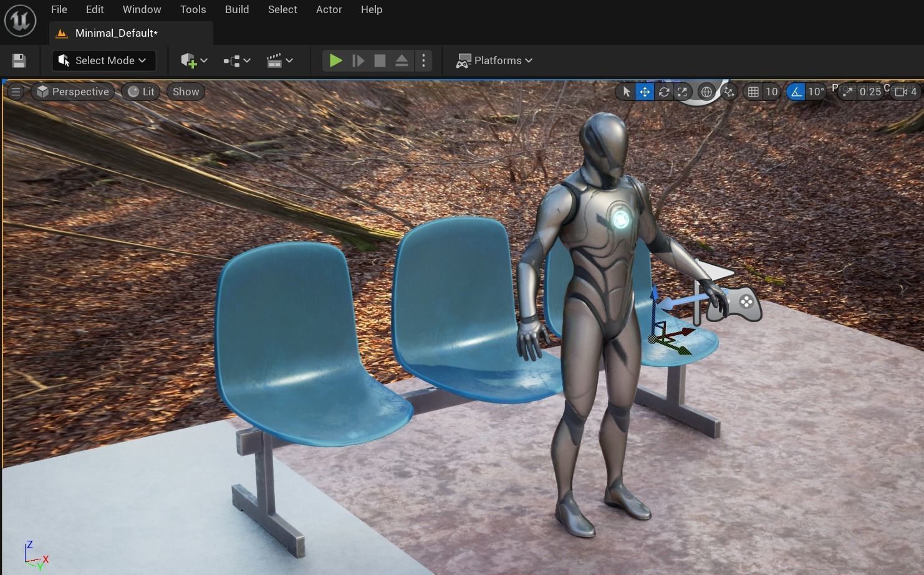Activate the select objects arrow tool
This screenshot has height=575, width=924.
click(x=626, y=92)
